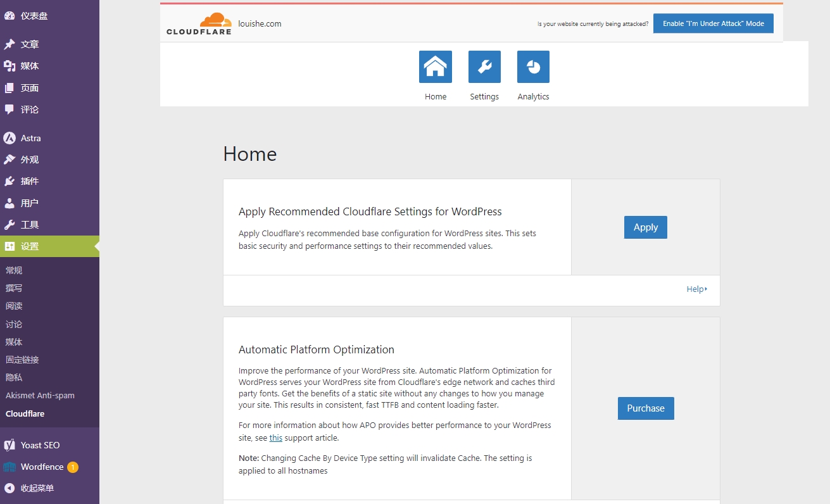Click the user icon beside 用户
The image size is (830, 504).
click(9, 203)
